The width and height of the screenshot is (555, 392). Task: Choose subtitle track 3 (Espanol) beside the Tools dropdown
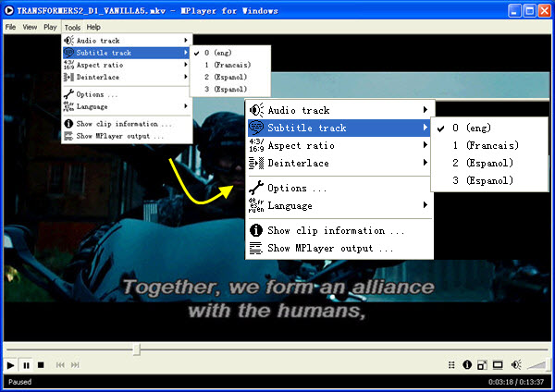click(230, 89)
